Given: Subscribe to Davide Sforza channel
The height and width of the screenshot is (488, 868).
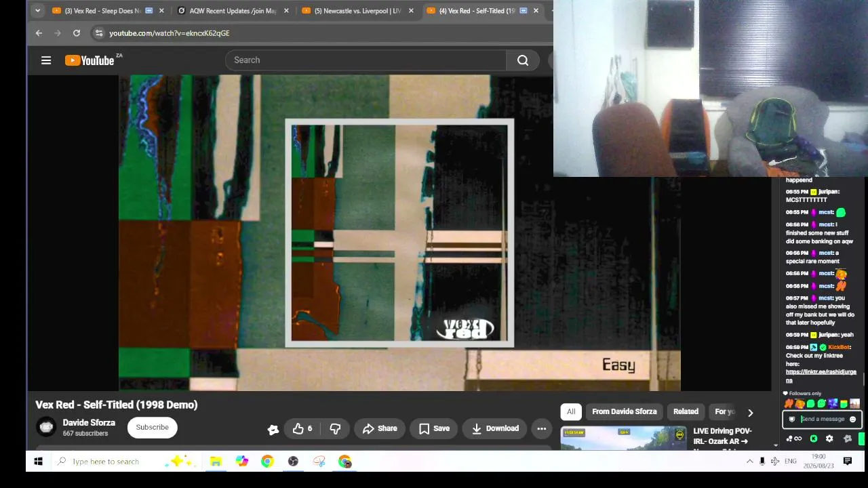Looking at the screenshot, I should pos(152,428).
